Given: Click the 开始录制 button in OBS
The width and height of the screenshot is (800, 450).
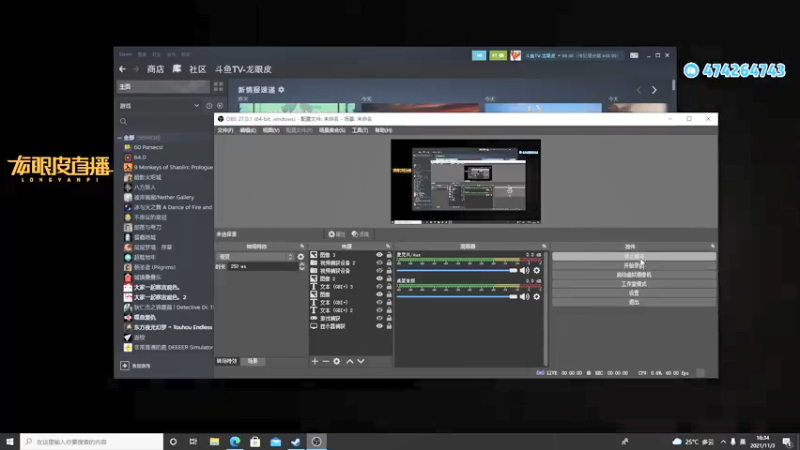Looking at the screenshot, I should (634, 266).
